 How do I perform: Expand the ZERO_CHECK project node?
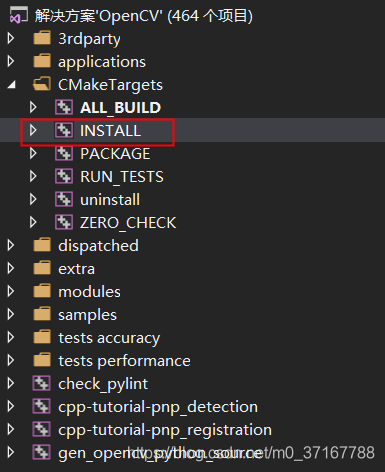[x=33, y=222]
